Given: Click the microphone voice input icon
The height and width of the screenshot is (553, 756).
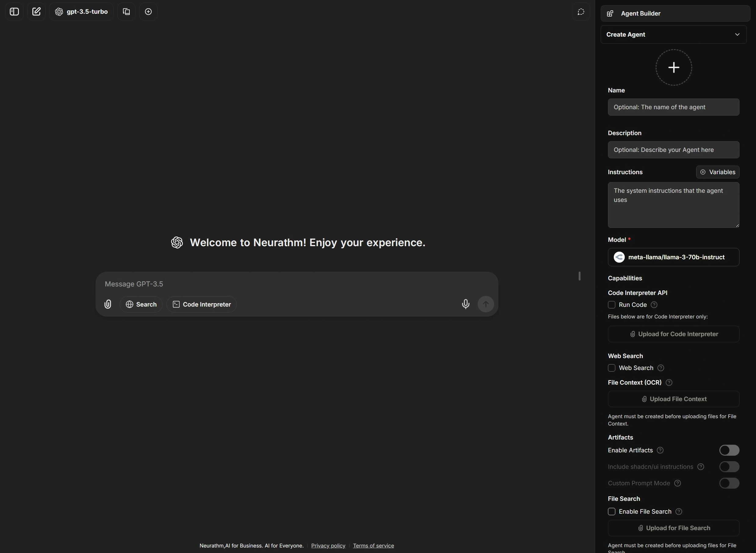Looking at the screenshot, I should point(465,304).
